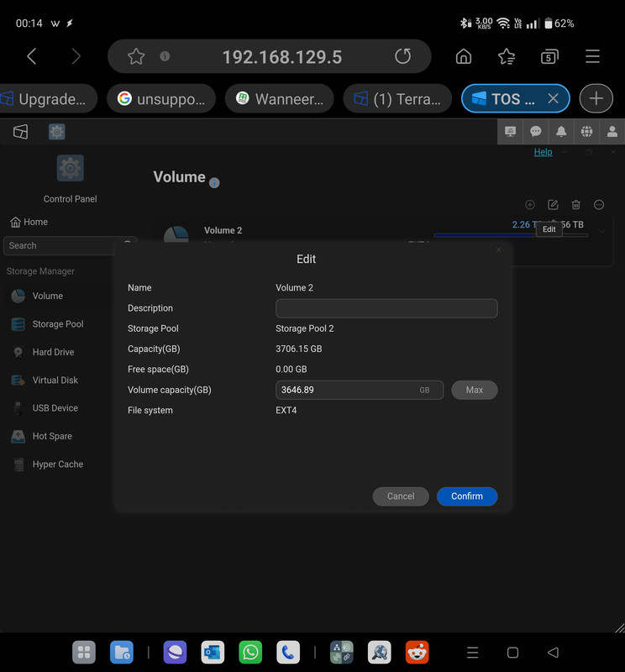The image size is (625, 672).
Task: Open site info icon in address bar
Action: 165,56
